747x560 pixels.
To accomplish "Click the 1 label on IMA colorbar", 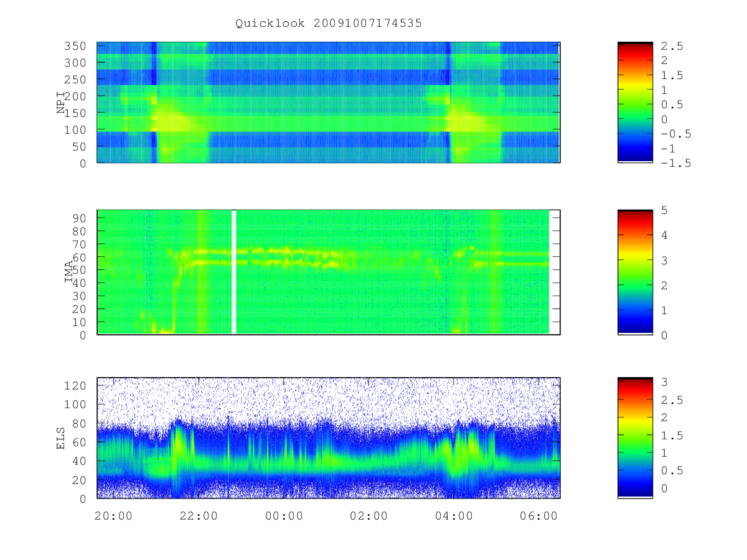I will pyautogui.click(x=665, y=310).
